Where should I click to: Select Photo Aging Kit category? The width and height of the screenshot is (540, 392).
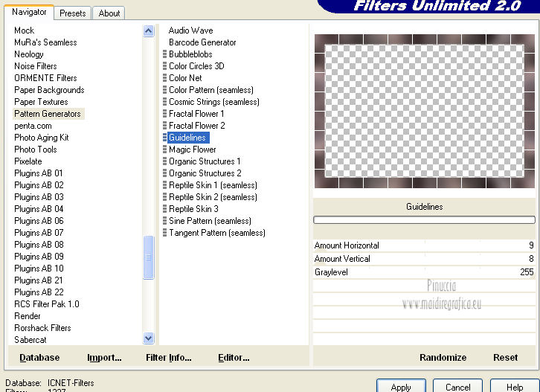point(42,138)
